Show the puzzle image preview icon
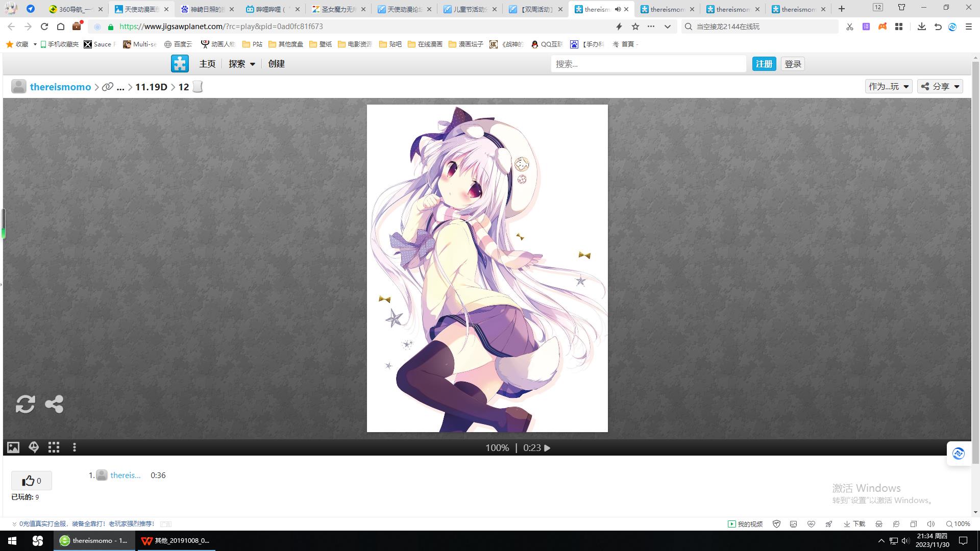Screen dimensions: 980x551 (13, 447)
